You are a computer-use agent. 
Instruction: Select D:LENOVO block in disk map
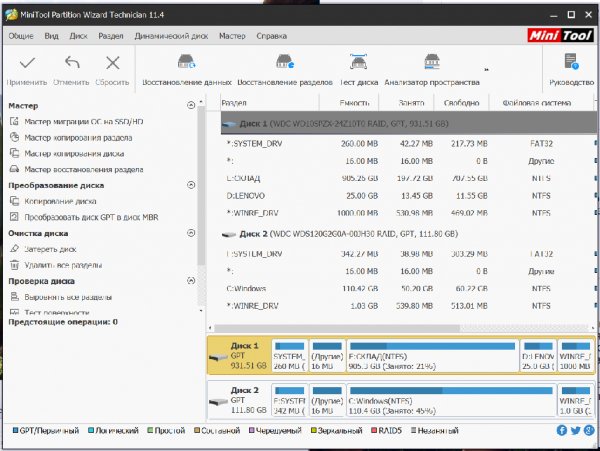[538, 356]
